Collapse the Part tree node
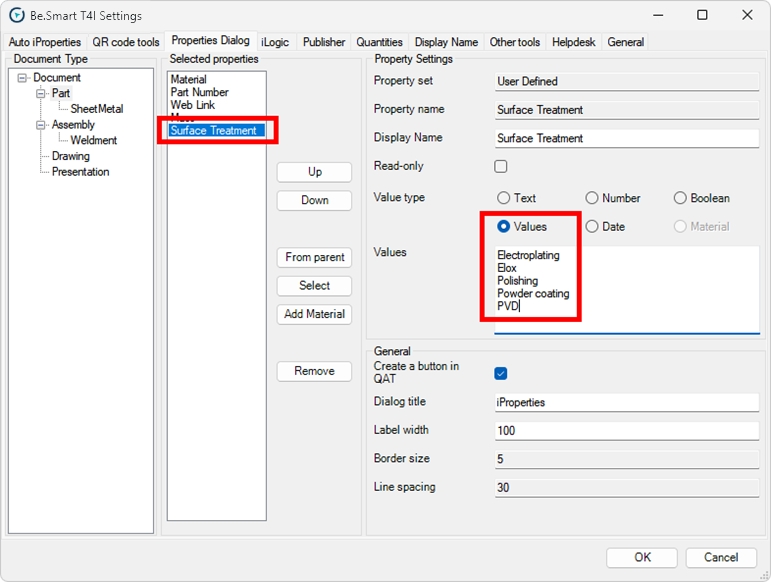The height and width of the screenshot is (582, 771). pos(41,93)
